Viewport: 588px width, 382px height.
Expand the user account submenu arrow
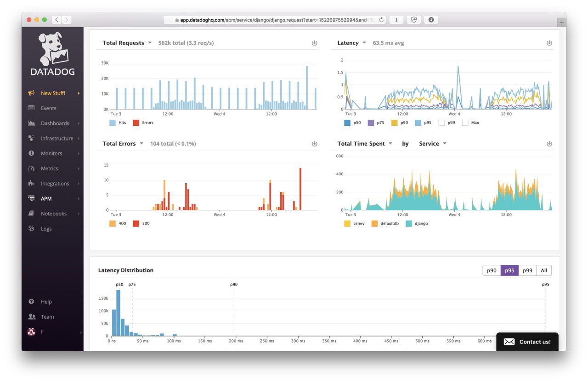(x=81, y=332)
